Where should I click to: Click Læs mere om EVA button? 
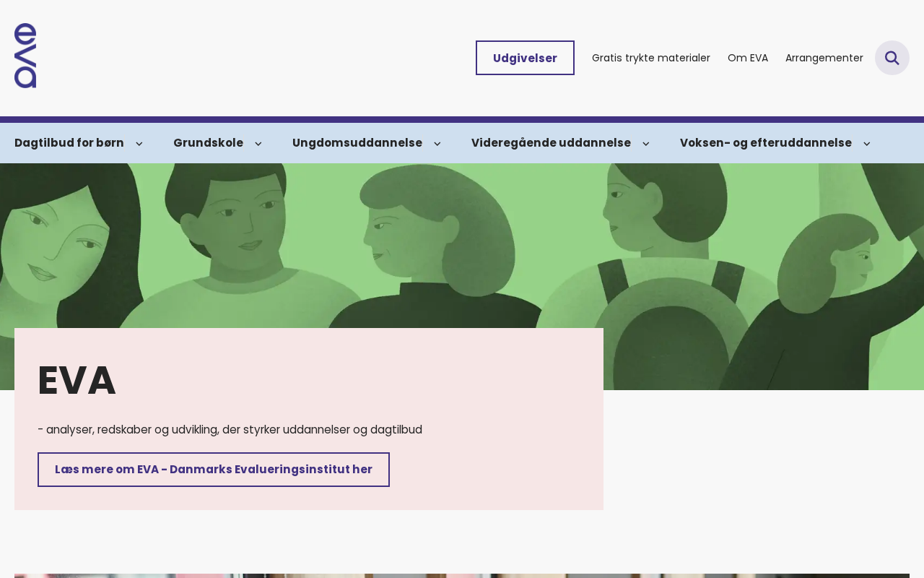pos(214,470)
